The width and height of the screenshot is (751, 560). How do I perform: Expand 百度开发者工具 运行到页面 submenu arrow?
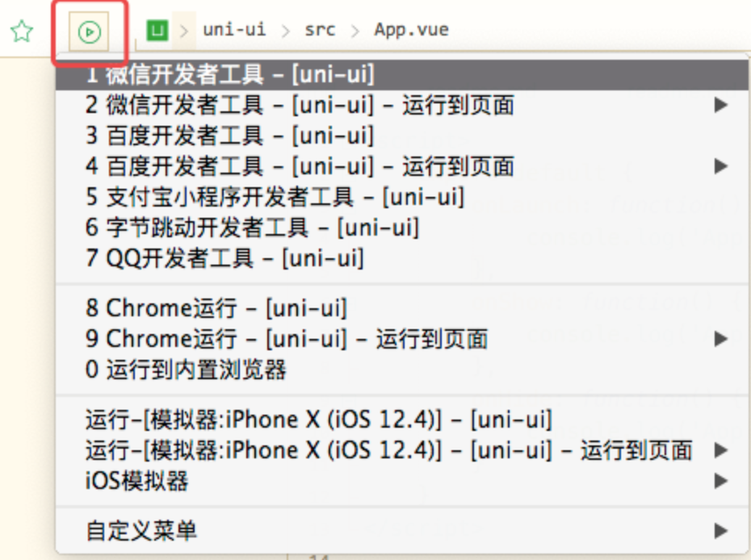pyautogui.click(x=720, y=167)
